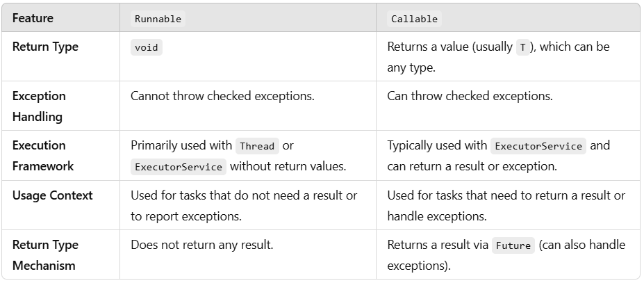Image resolution: width=644 pixels, height=283 pixels.
Task: Click the Future code tag
Action: [x=513, y=245]
